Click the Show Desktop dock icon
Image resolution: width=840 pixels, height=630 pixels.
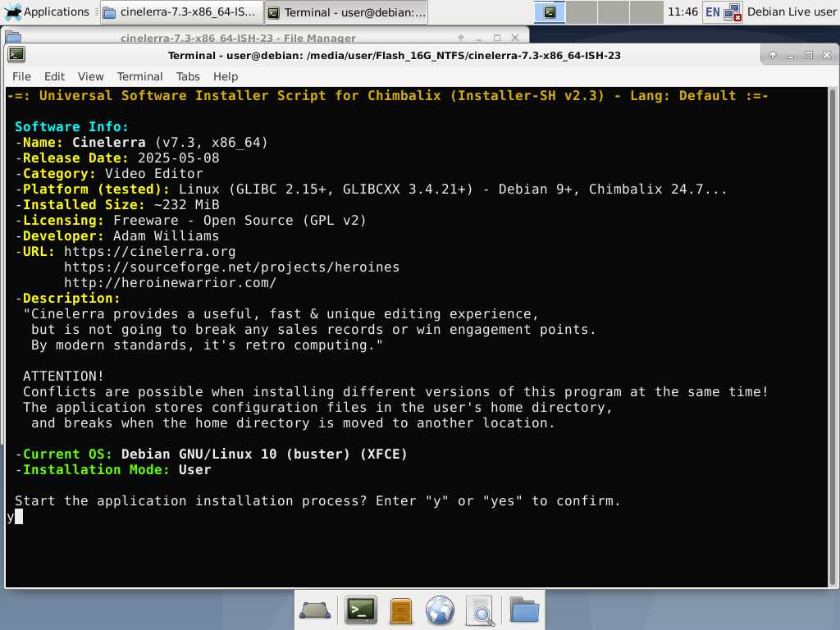pyautogui.click(x=314, y=609)
